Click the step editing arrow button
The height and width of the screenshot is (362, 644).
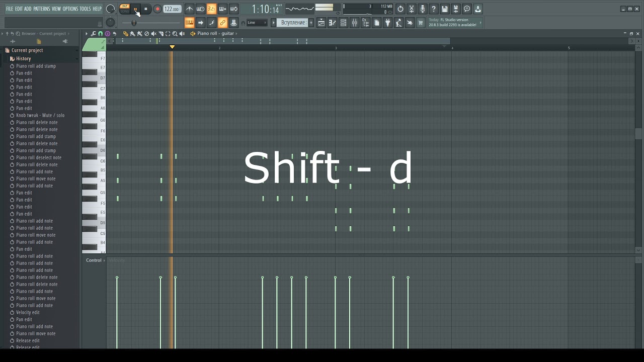click(200, 23)
